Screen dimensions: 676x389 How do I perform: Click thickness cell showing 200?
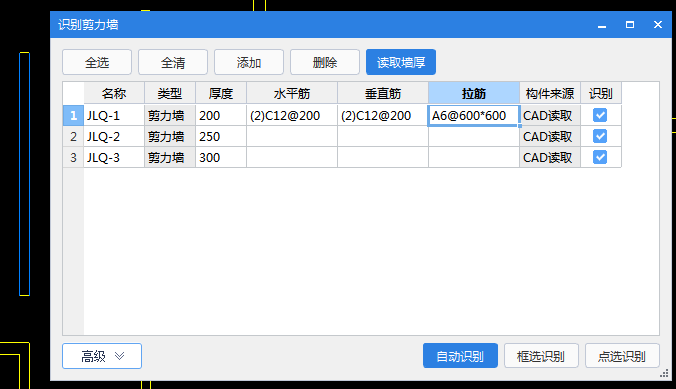[x=221, y=115]
